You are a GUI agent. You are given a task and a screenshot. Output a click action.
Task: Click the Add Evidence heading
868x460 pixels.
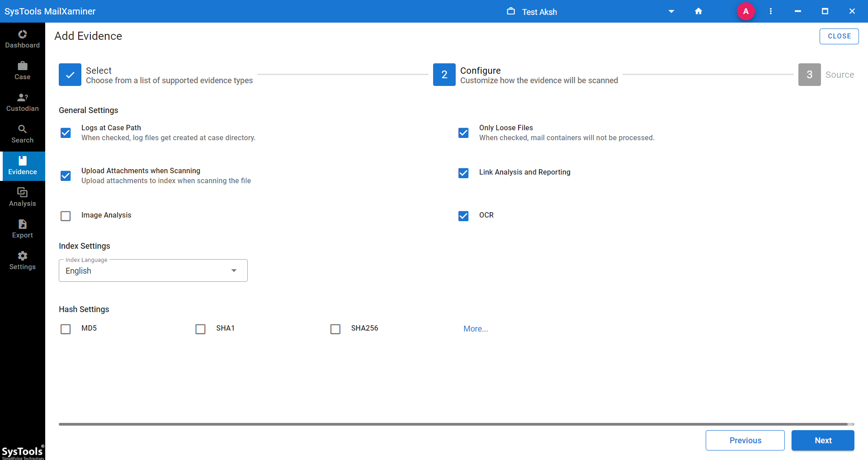[88, 36]
